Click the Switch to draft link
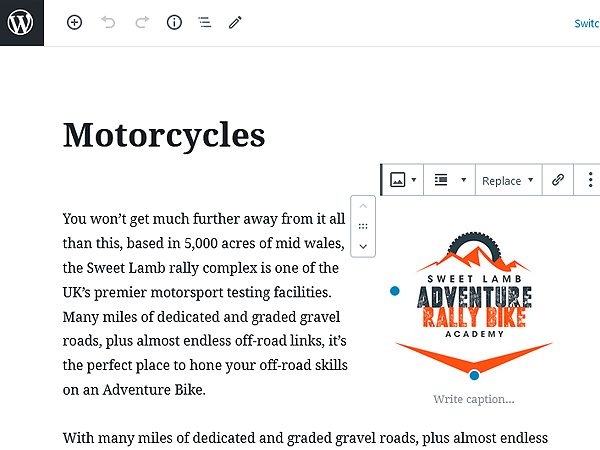 click(587, 23)
